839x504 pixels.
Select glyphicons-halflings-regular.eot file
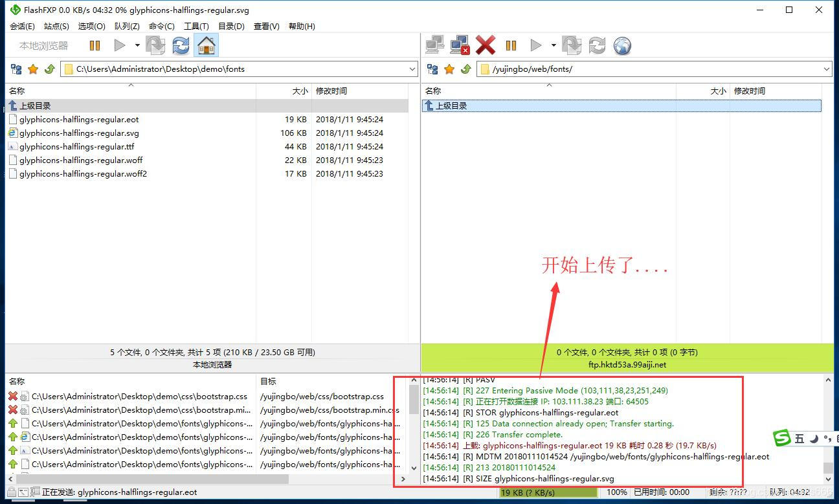[79, 119]
